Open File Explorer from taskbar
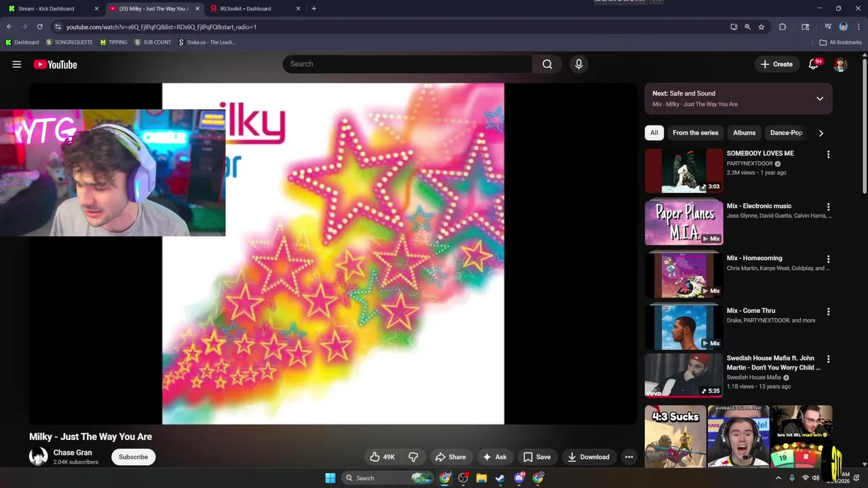The image size is (868, 488). click(x=481, y=478)
